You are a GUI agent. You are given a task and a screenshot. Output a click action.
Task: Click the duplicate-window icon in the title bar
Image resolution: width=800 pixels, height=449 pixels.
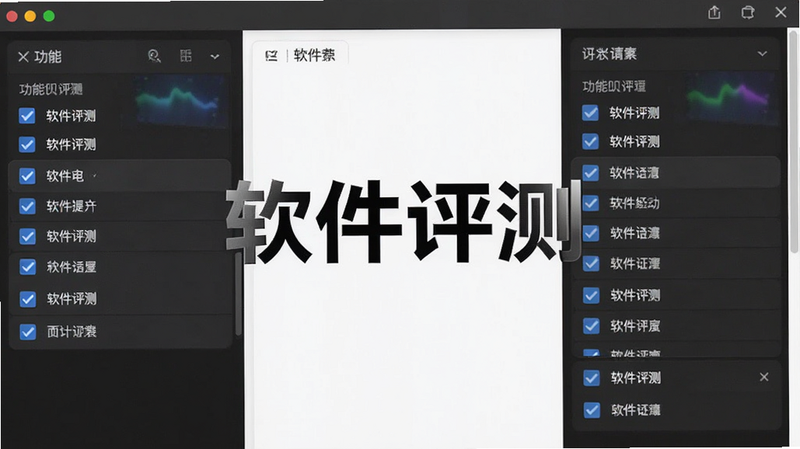[747, 12]
